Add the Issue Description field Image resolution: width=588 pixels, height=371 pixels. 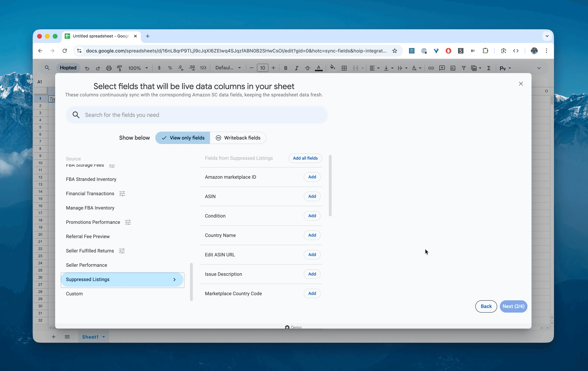pos(312,274)
